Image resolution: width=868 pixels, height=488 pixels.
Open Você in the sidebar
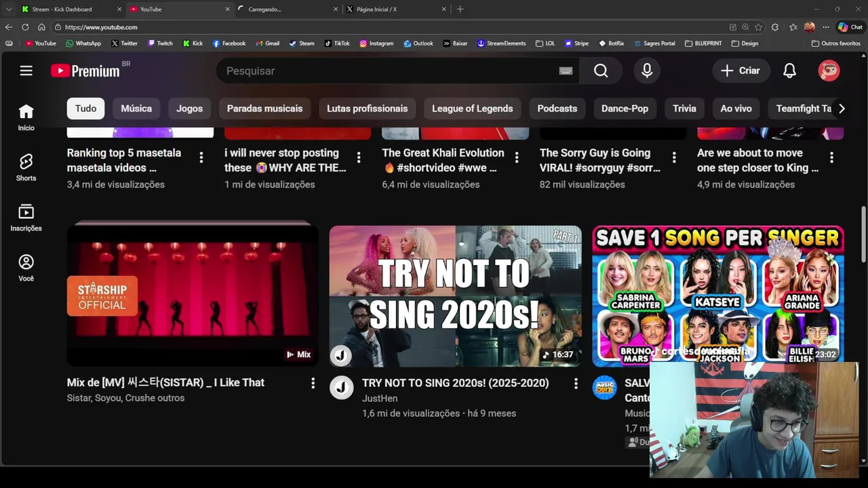(26, 268)
